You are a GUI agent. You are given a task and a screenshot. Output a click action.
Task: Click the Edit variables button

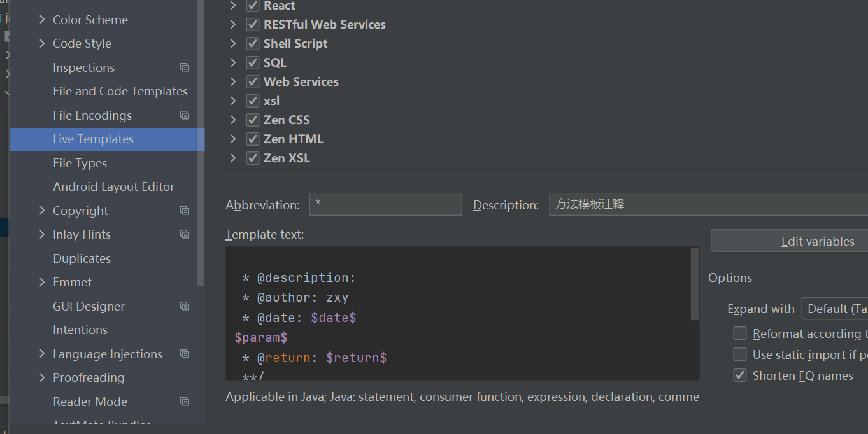point(818,241)
